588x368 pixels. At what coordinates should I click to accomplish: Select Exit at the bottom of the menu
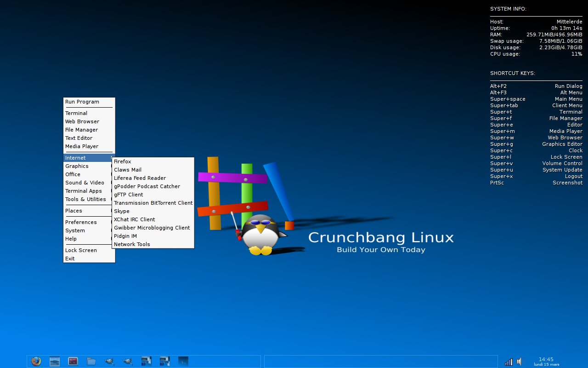pyautogui.click(x=69, y=259)
